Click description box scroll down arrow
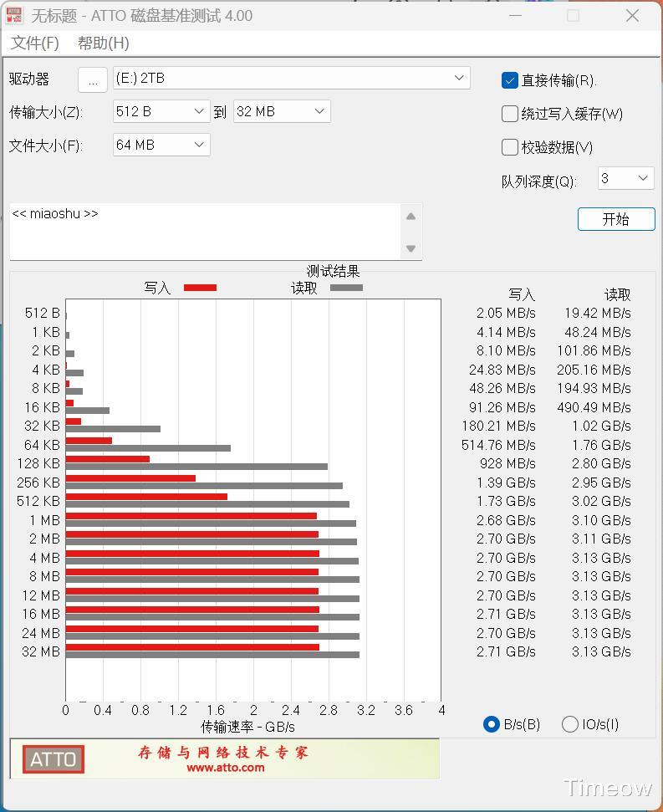 coord(411,248)
